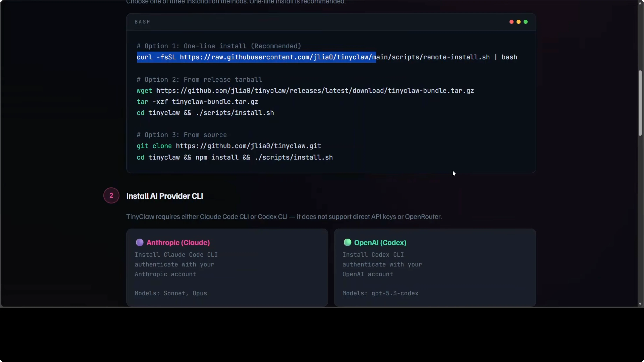Image resolution: width=644 pixels, height=362 pixels.
Task: Expand the Option 2 release tarball section
Action: [x=199, y=80]
